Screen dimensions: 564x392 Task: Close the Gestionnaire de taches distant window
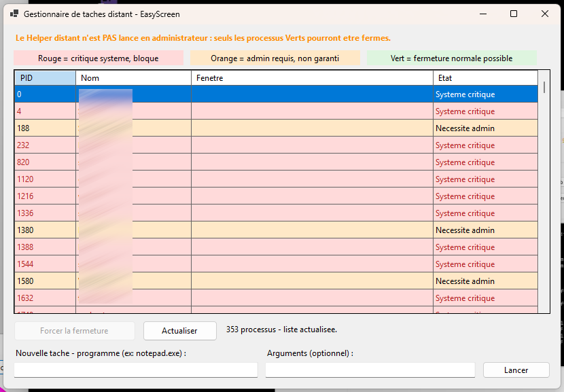coord(544,14)
